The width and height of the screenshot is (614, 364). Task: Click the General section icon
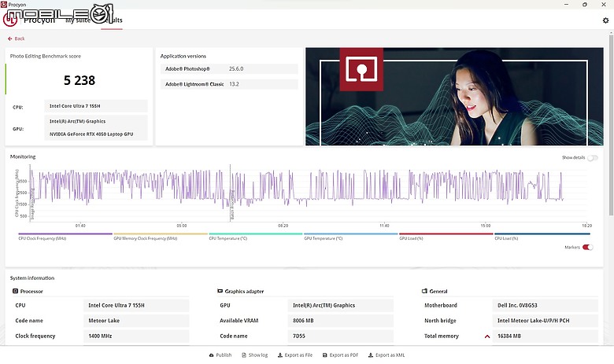424,291
